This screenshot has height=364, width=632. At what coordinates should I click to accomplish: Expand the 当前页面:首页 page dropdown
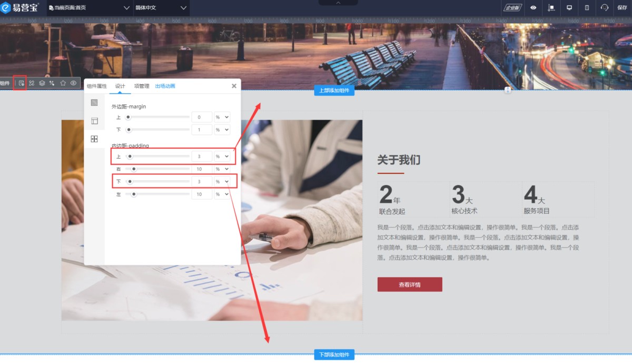(x=89, y=8)
